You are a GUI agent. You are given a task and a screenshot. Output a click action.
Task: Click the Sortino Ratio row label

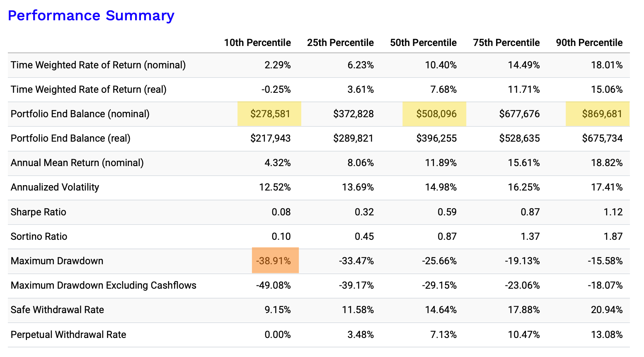(39, 236)
